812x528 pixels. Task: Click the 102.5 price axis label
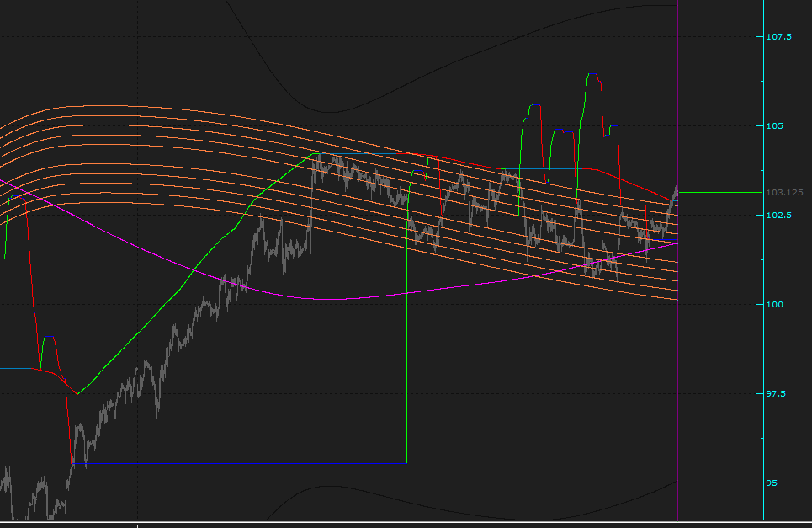pyautogui.click(x=778, y=215)
